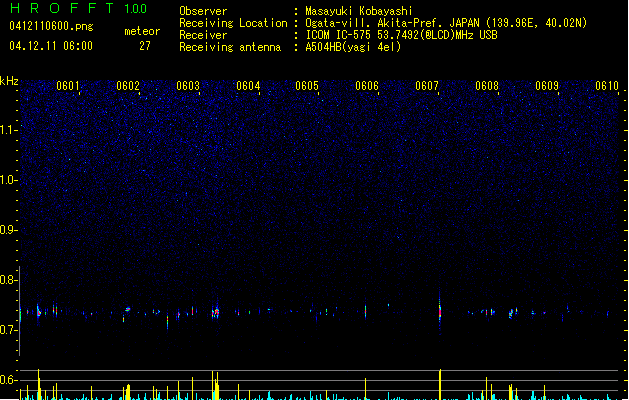Viewport: 629px width, 400px height.
Task: Click time marker 0609
Action: pyautogui.click(x=547, y=85)
